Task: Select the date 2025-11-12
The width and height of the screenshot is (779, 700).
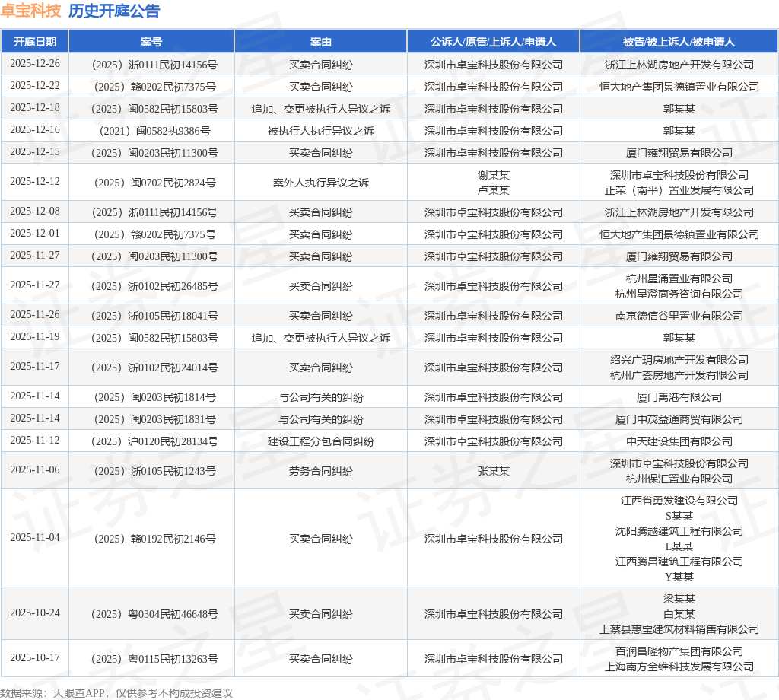Action: 35,441
